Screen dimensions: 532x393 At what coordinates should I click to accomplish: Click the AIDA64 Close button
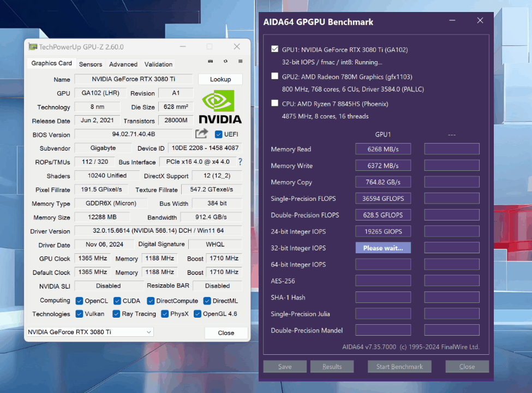click(x=467, y=367)
